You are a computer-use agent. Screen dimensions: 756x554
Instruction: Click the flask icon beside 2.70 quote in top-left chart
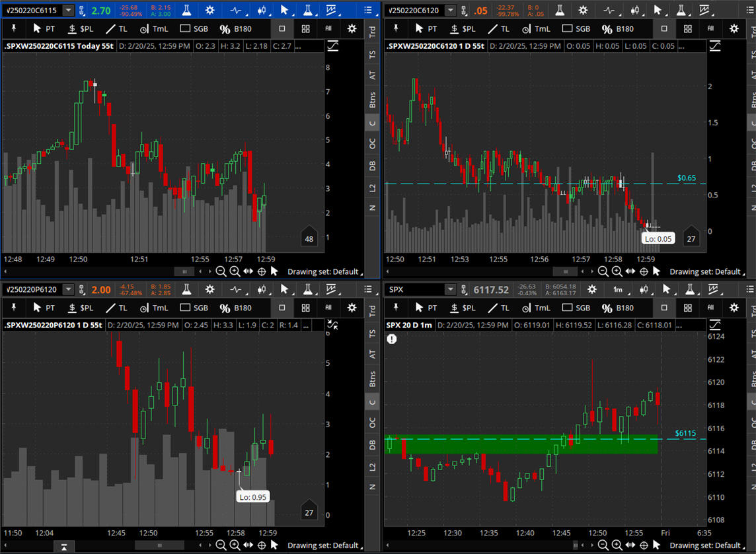[188, 11]
